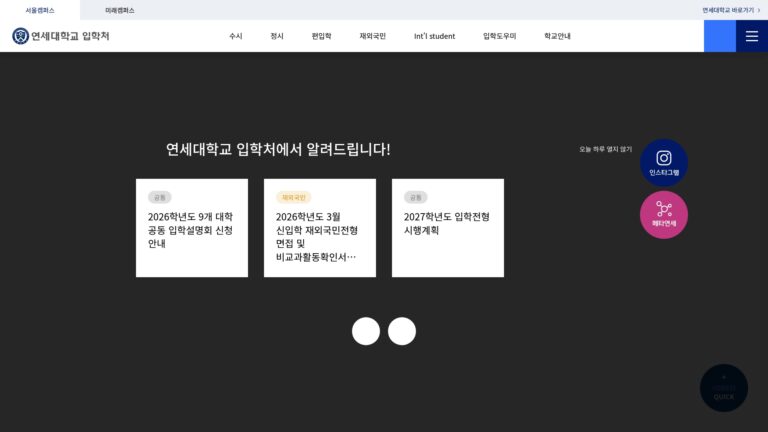This screenshot has height=432, width=768.
Task: Expand the 수시 navigation menu
Action: tap(236, 36)
